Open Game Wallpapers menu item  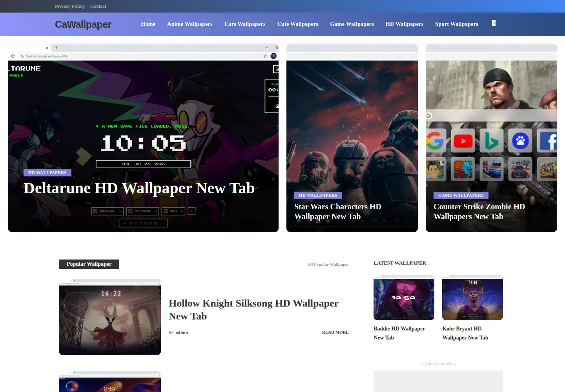click(x=352, y=24)
